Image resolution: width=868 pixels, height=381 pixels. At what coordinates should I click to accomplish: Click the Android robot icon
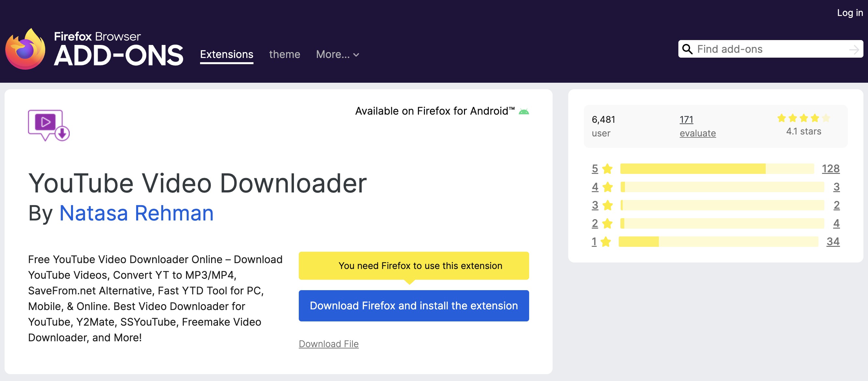coord(524,111)
